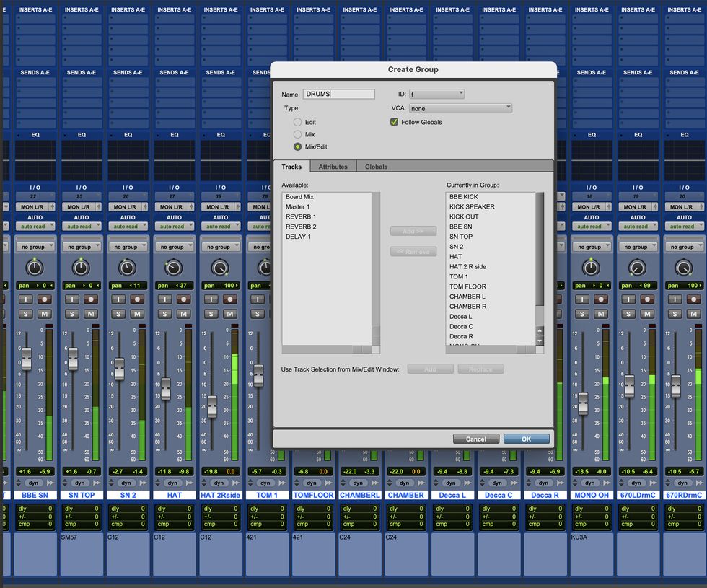The image size is (707, 588).
Task: Switch to the Tracks tab
Action: pos(291,167)
